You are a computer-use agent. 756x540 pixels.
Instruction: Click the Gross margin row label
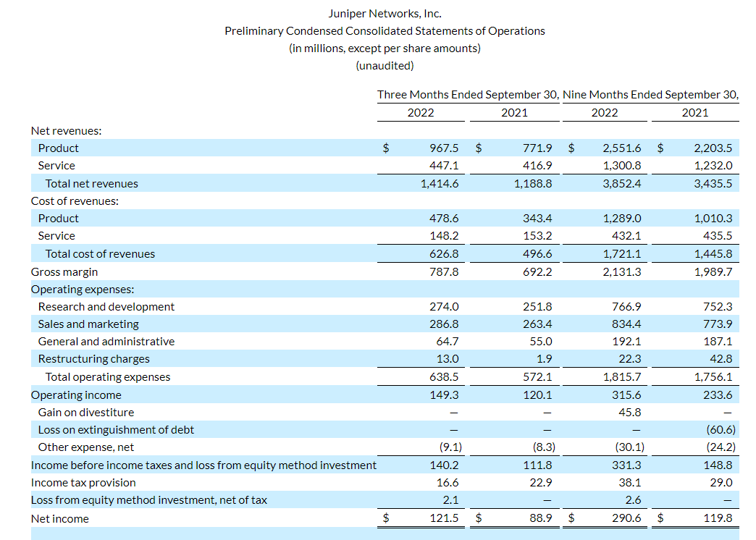64,271
